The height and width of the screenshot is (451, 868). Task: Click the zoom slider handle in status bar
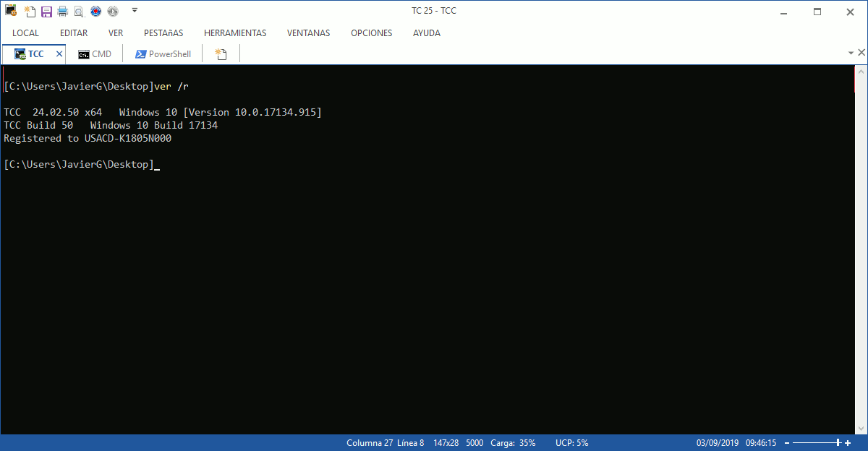[838, 443]
